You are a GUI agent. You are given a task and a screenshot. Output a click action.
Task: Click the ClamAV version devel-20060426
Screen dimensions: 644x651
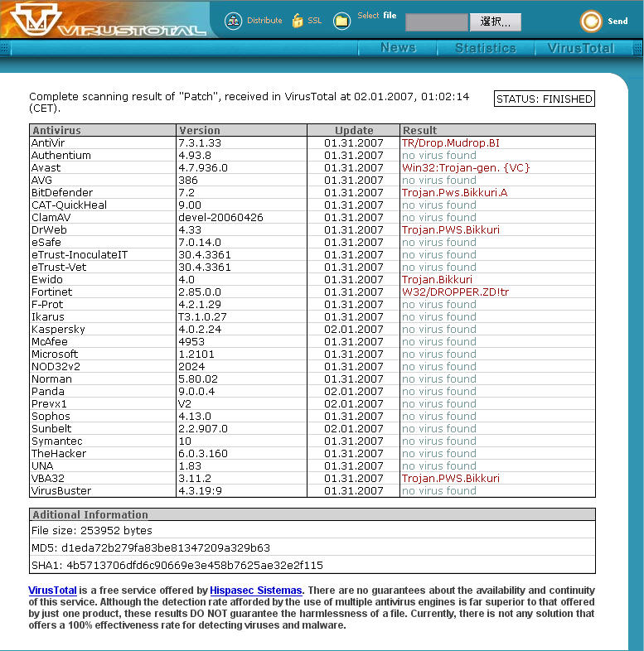click(x=220, y=218)
